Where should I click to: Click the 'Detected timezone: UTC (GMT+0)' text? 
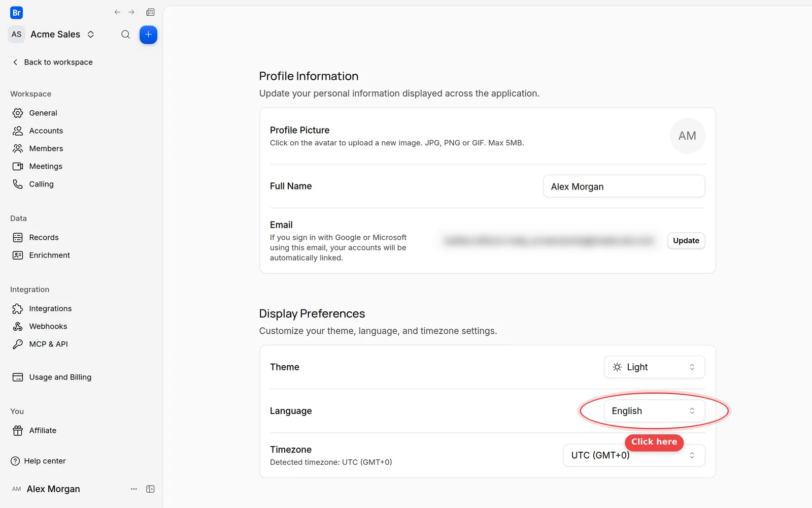[331, 462]
